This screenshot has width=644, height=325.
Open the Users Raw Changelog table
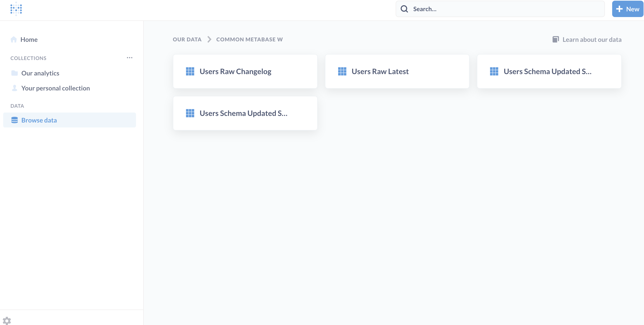tap(245, 71)
